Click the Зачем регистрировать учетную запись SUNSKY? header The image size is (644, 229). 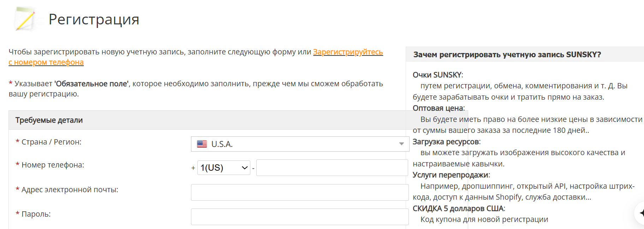click(x=507, y=54)
